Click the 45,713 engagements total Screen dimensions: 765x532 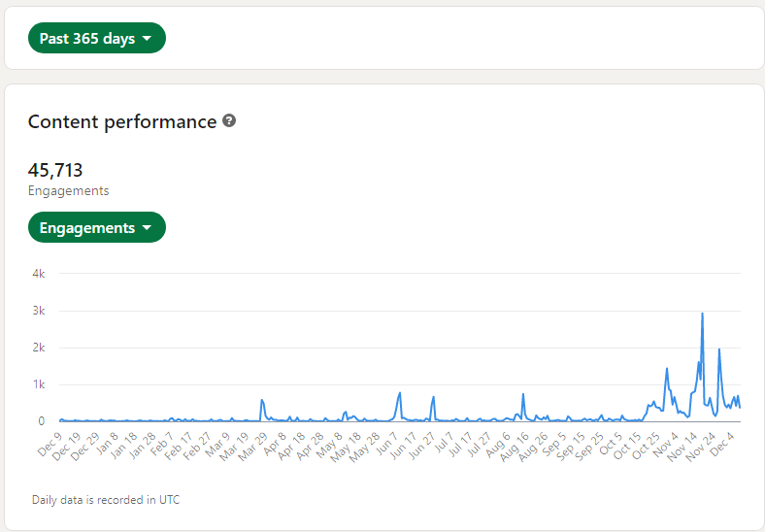[x=55, y=170]
